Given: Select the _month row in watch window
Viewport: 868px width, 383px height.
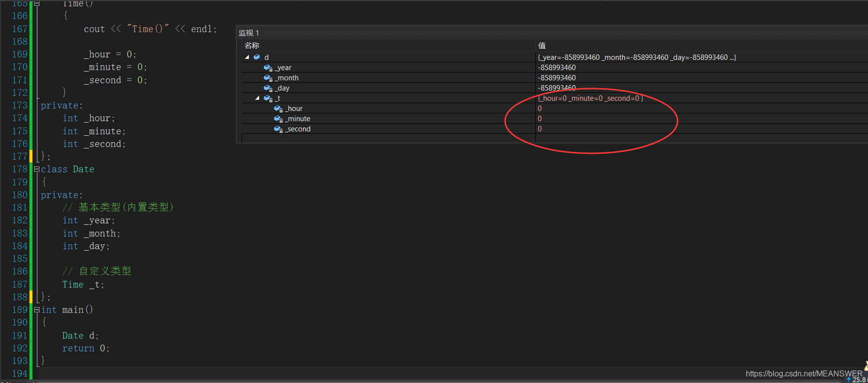Looking at the screenshot, I should click(x=555, y=78).
